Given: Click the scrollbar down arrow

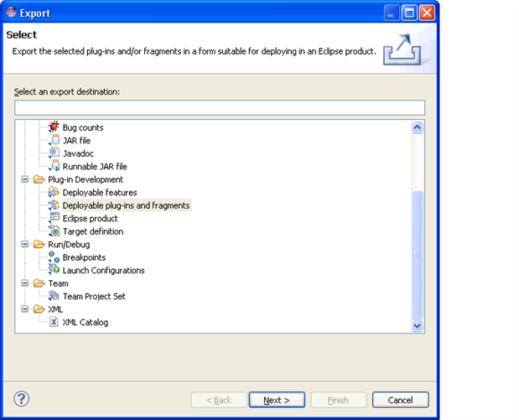Looking at the screenshot, I should point(417,325).
